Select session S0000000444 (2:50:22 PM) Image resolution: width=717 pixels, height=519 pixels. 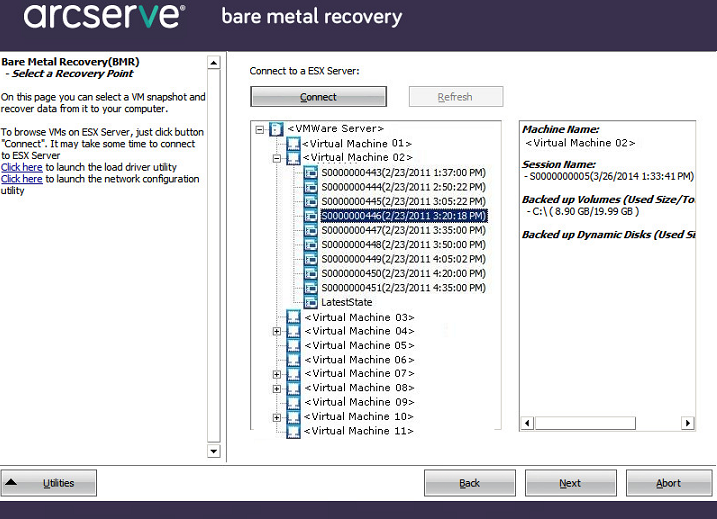click(x=403, y=187)
